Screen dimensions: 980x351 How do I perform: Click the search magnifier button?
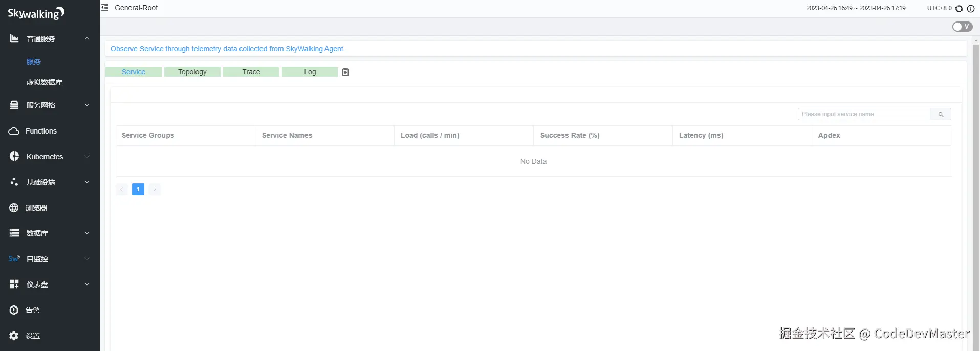[941, 114]
